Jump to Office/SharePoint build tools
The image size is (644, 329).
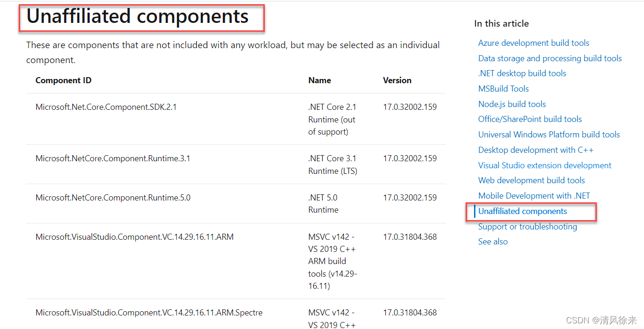pos(530,119)
